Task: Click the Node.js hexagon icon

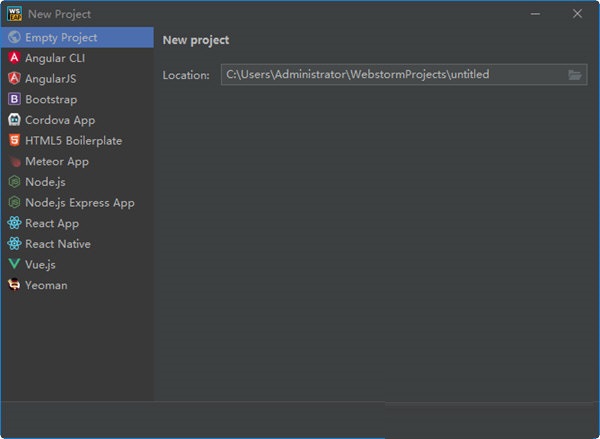Action: [15, 182]
